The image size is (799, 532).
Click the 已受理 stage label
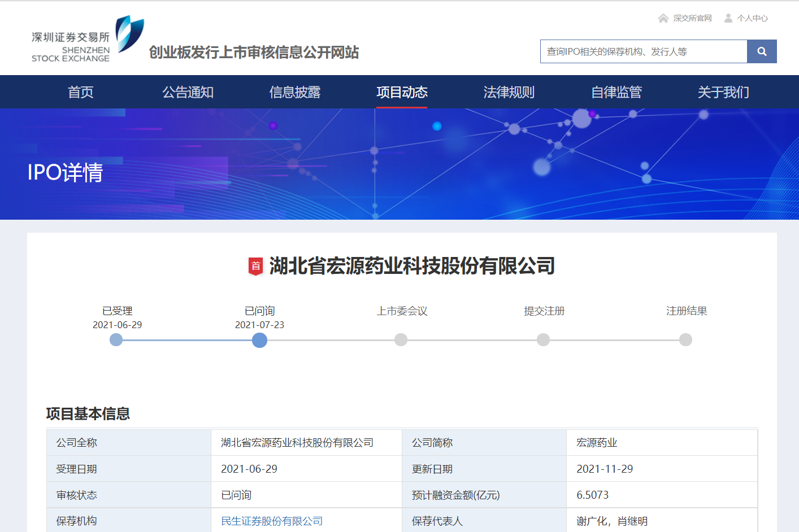[118, 311]
